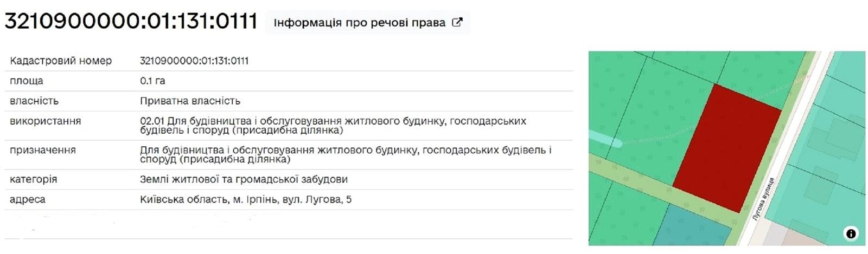868x254 pixels.
Task: Open the Інформація про речові права link
Action: pos(360,23)
